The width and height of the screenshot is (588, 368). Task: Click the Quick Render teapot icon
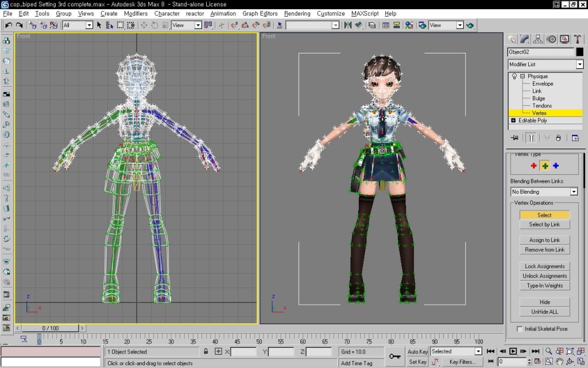(470, 25)
